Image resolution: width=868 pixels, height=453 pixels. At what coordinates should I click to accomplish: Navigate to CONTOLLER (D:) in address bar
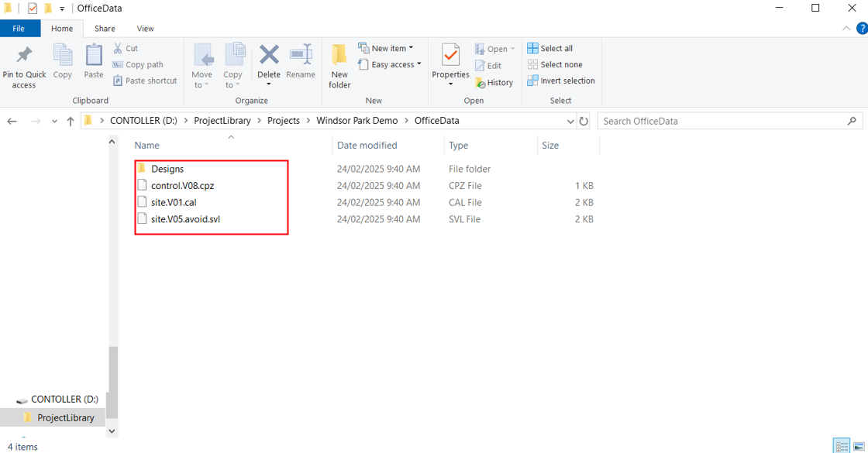(x=143, y=121)
